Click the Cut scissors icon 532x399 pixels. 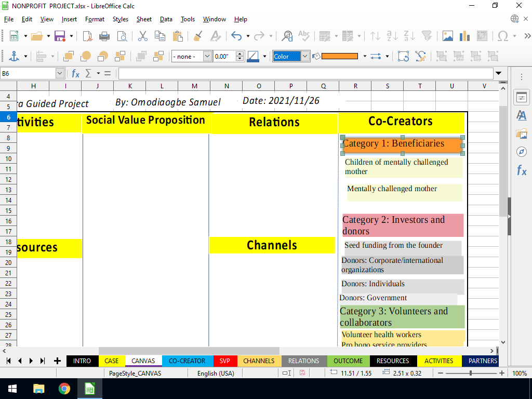click(x=143, y=36)
